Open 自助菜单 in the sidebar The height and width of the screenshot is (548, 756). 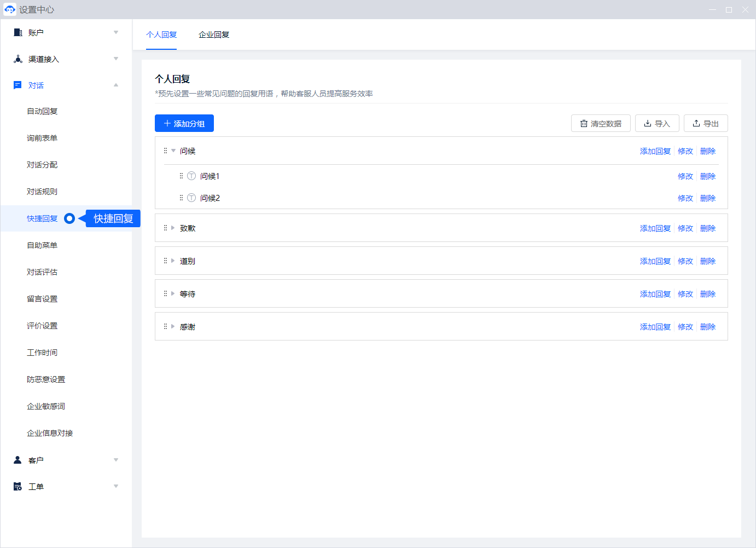pos(42,245)
